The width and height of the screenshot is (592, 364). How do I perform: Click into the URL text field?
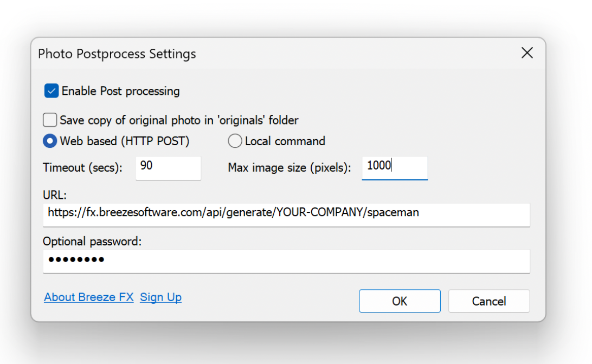pos(286,213)
